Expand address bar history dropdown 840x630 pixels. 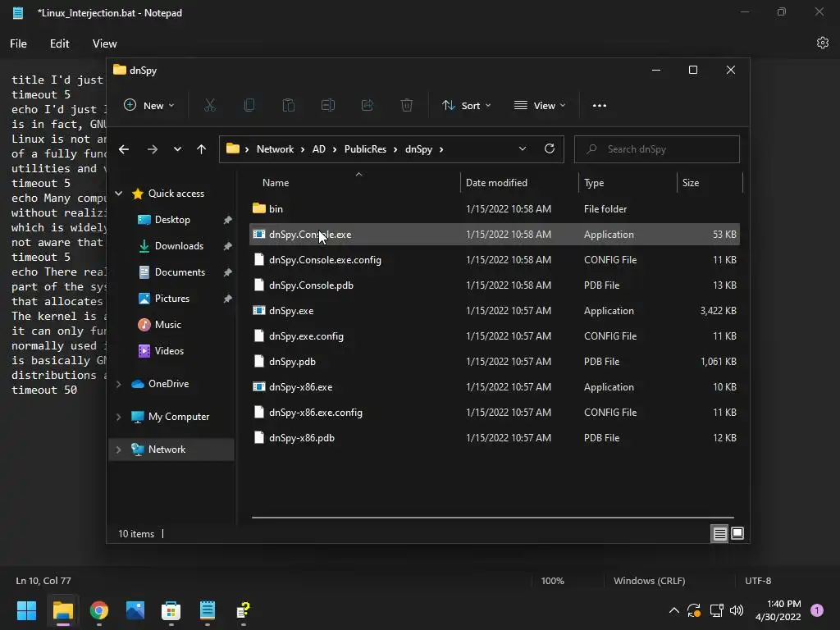point(523,149)
